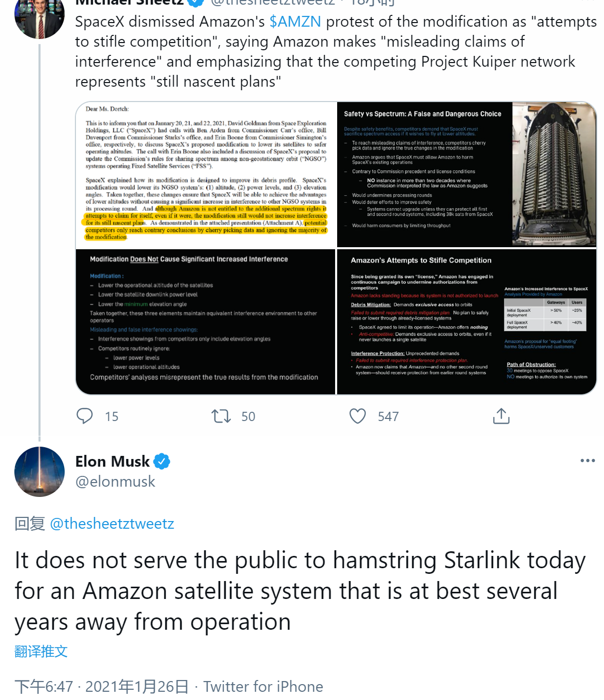Click the @thesheetztweetz reply mention
This screenshot has height=700, width=604.
[112, 524]
